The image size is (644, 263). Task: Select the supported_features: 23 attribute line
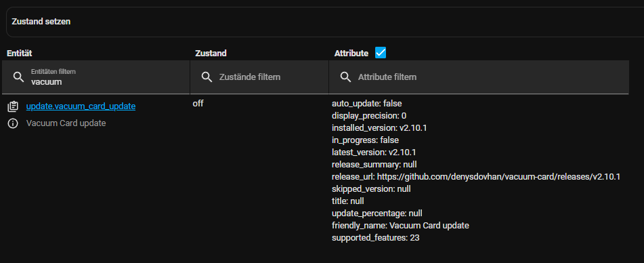tap(375, 237)
